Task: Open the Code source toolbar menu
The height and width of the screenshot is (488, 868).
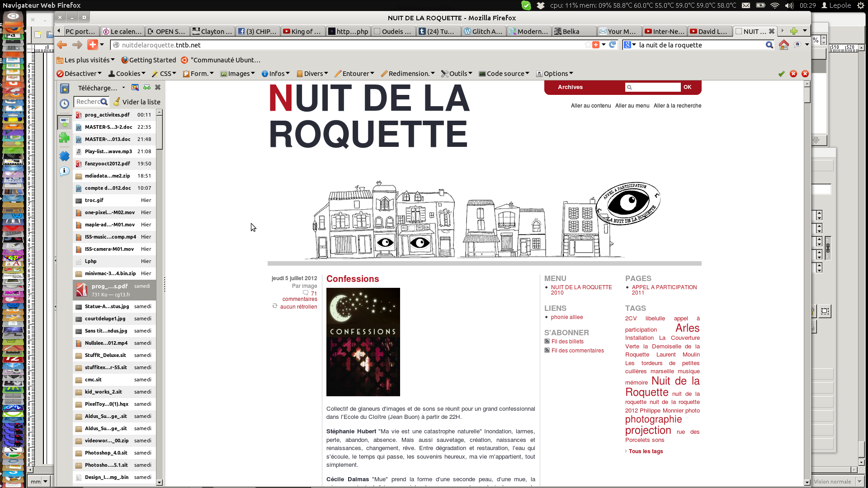Action: pos(504,74)
